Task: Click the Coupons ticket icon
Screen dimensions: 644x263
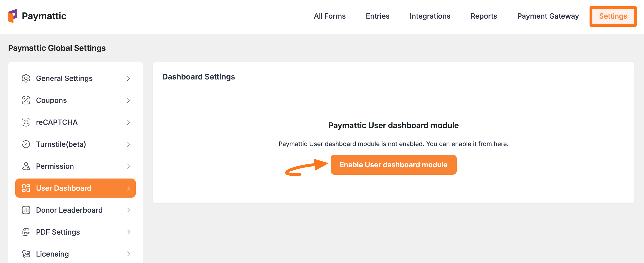Action: point(26,100)
